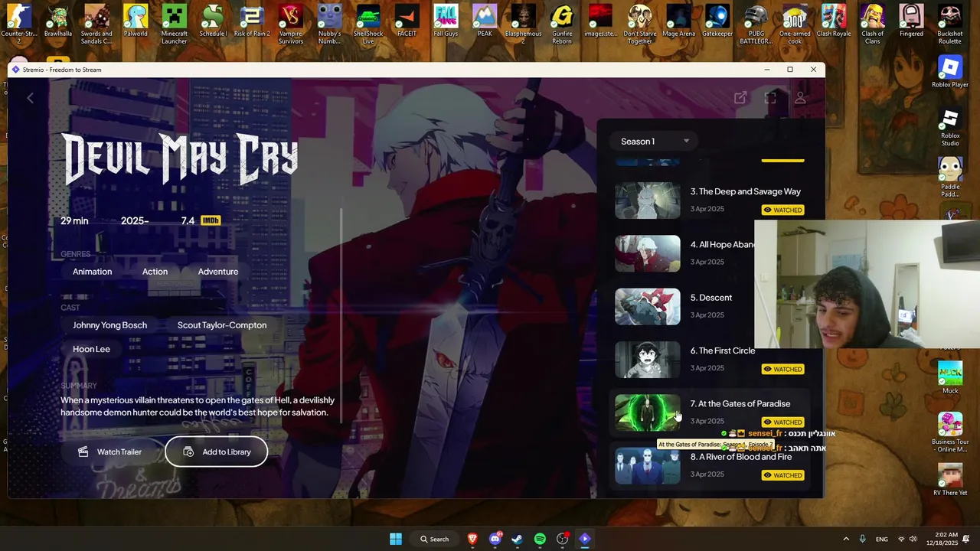
Task: Open Vampire Survivors desktop icon
Action: pyautogui.click(x=290, y=24)
